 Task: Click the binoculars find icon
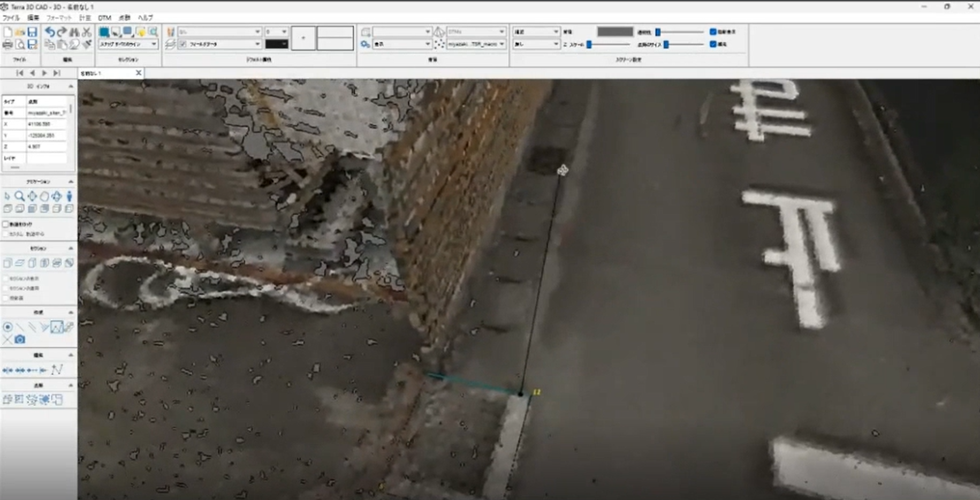74,32
